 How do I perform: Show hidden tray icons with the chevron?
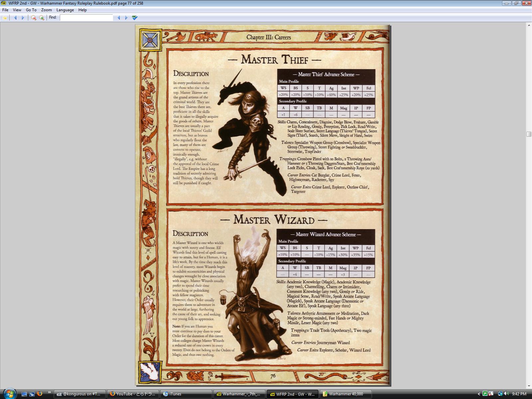point(479,394)
